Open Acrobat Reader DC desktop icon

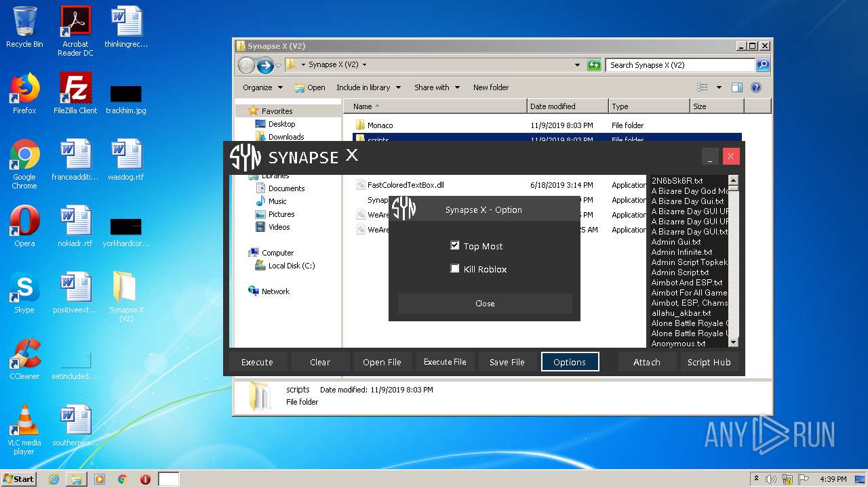click(x=75, y=31)
